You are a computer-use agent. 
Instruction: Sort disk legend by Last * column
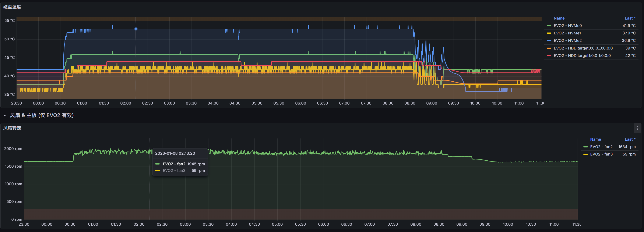point(630,18)
